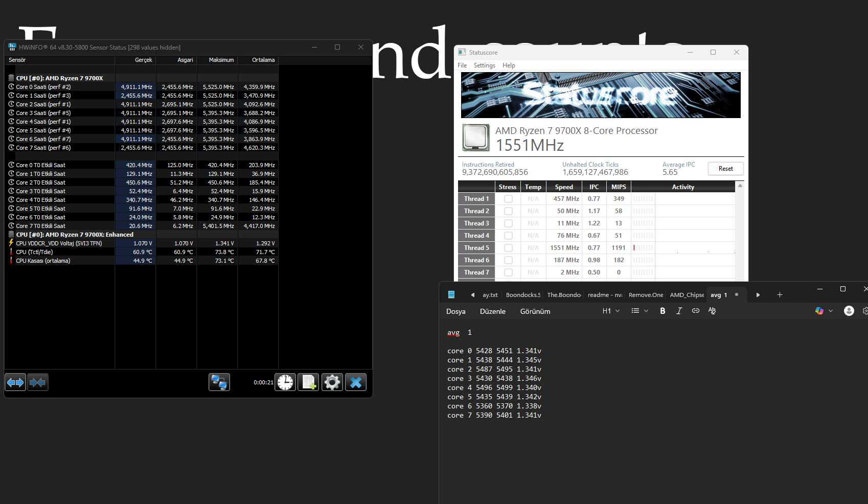The width and height of the screenshot is (868, 504).
Task: Click lightning icon beside CPU VDDCR_VDD Voltaj
Action: pyautogui.click(x=11, y=243)
